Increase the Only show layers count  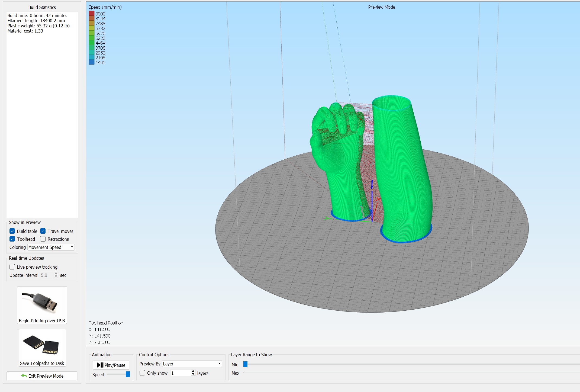pos(193,371)
